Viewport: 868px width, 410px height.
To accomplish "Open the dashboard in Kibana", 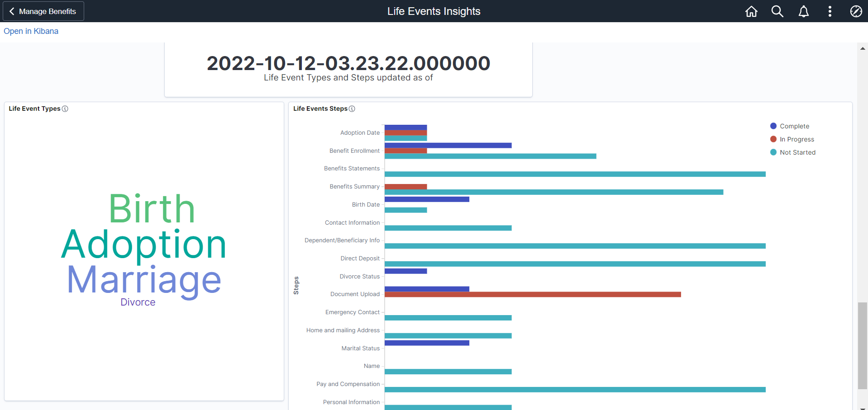I will pos(31,31).
